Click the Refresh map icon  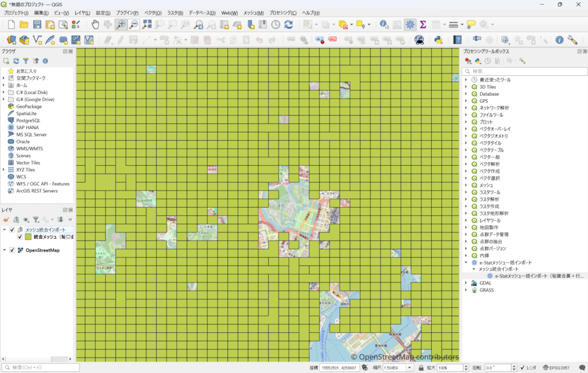pyautogui.click(x=288, y=24)
